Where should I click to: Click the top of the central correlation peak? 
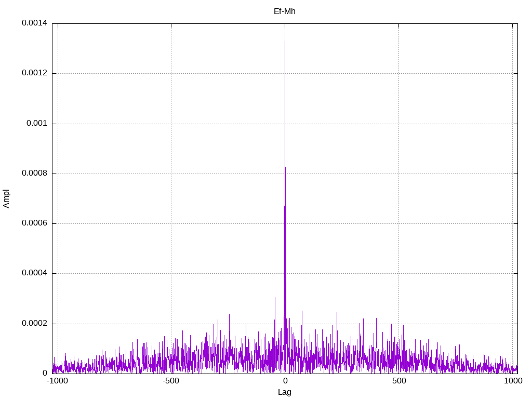(285, 42)
